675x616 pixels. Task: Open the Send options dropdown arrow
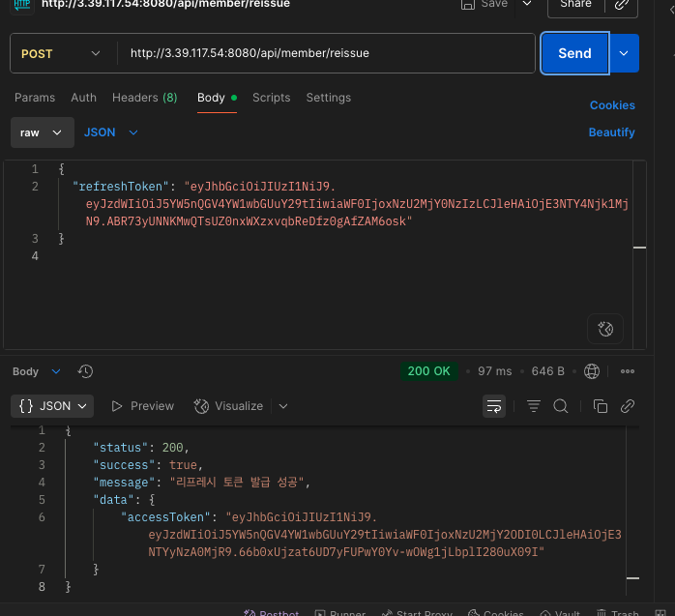tap(624, 53)
